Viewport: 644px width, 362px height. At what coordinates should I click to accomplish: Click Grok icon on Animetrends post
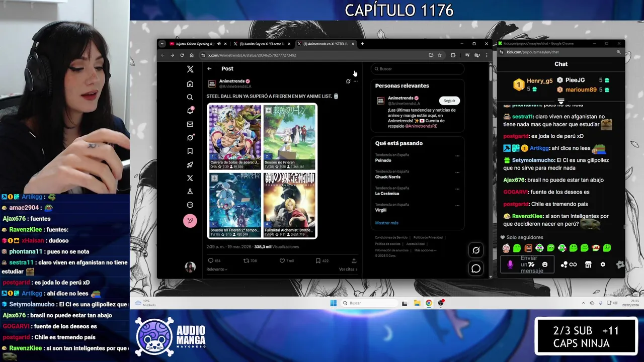tap(348, 81)
